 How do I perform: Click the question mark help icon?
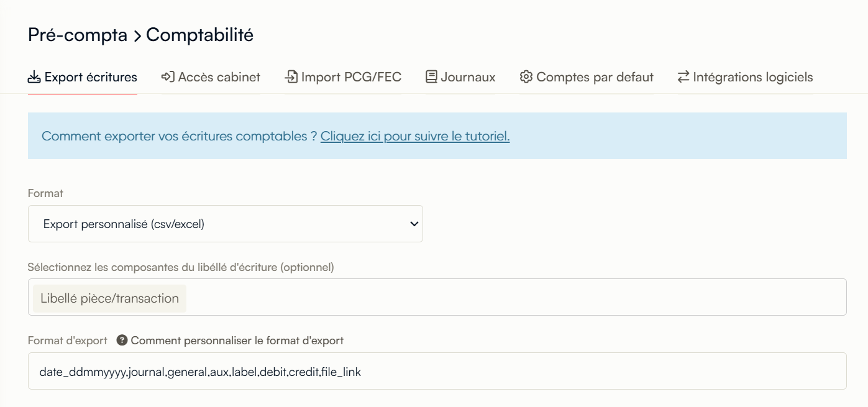tap(122, 341)
